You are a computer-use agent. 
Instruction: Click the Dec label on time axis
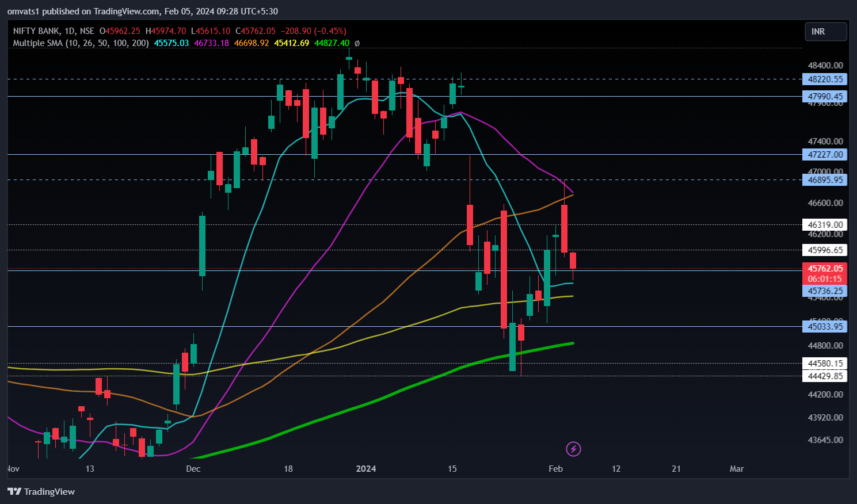pyautogui.click(x=193, y=469)
